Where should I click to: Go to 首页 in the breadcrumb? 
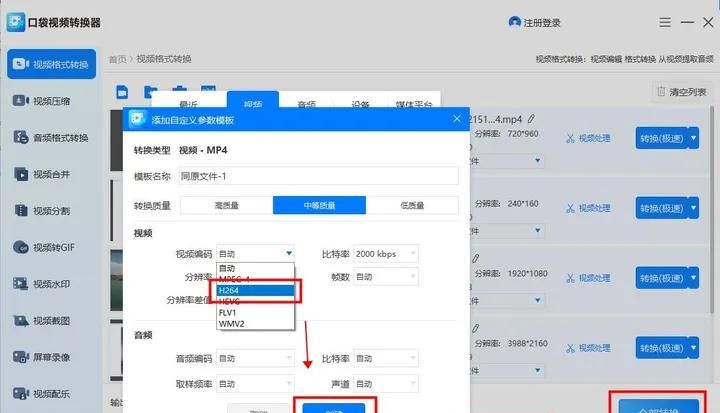117,59
